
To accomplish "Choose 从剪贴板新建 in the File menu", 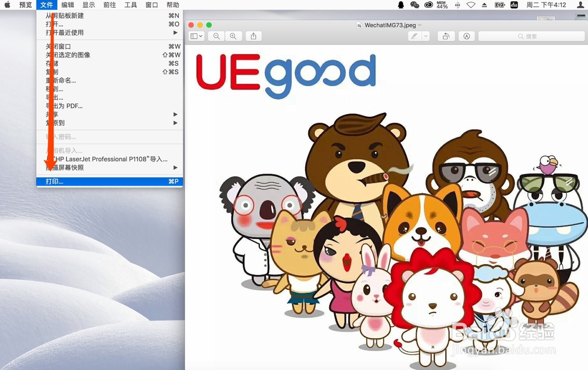I will click(109, 16).
